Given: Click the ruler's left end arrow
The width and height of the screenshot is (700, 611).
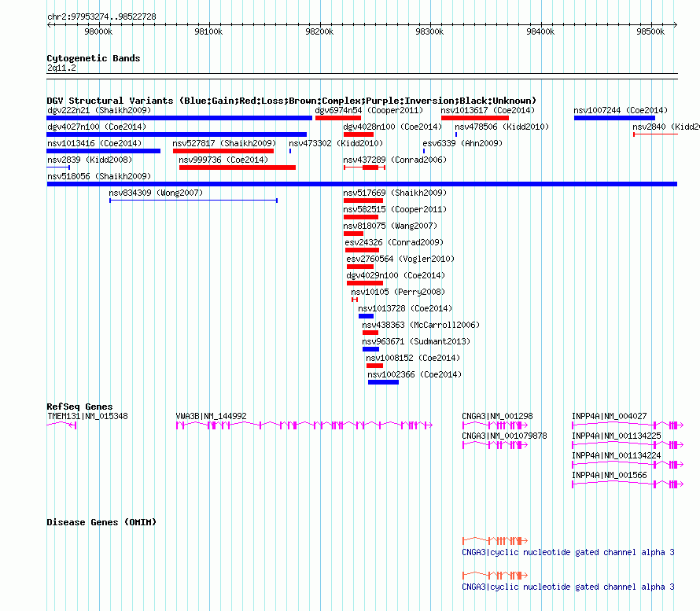Looking at the screenshot, I should 49,24.
